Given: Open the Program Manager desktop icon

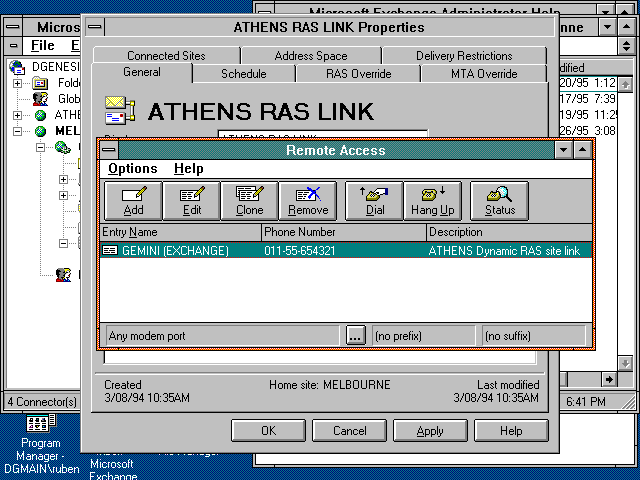Looking at the screenshot, I should coord(40,424).
